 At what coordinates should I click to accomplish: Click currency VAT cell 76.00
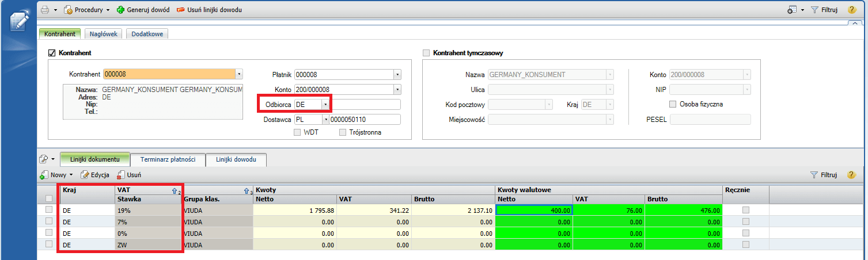pyautogui.click(x=609, y=211)
